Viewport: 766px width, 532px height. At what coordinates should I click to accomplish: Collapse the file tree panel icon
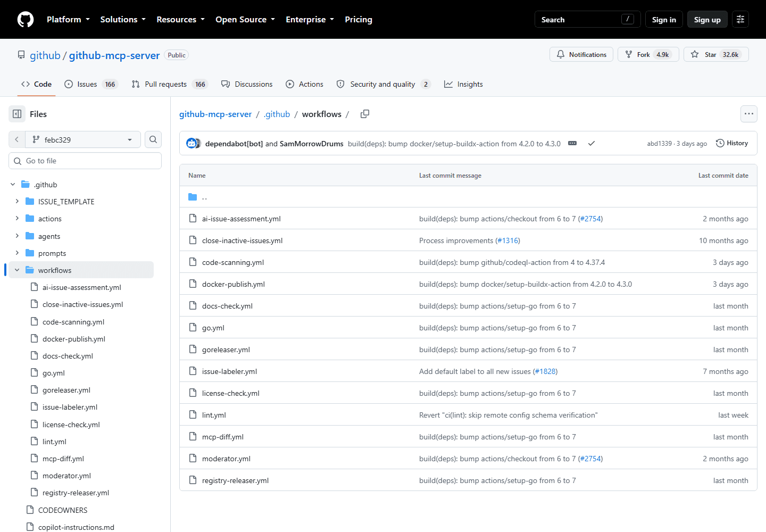tap(17, 114)
